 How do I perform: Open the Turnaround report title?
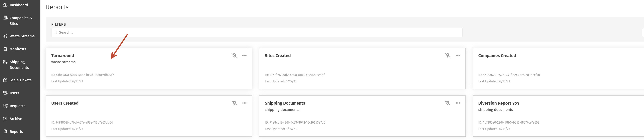62,55
